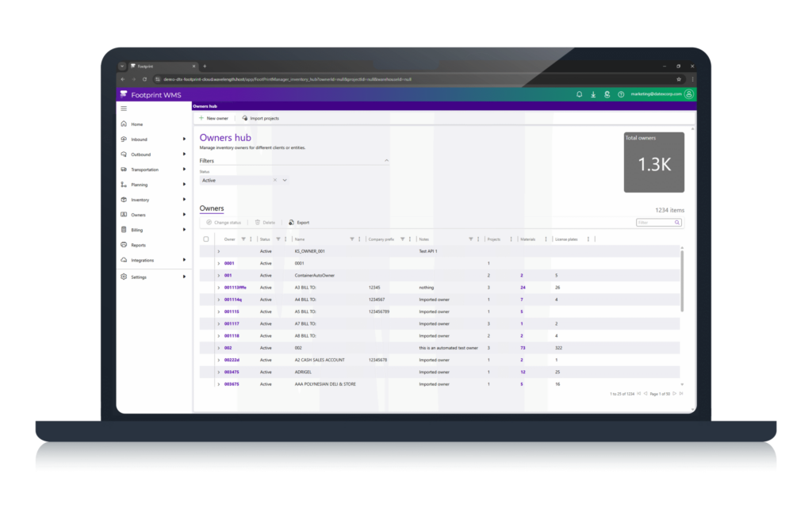
Task: Open the help question mark icon
Action: (621, 94)
